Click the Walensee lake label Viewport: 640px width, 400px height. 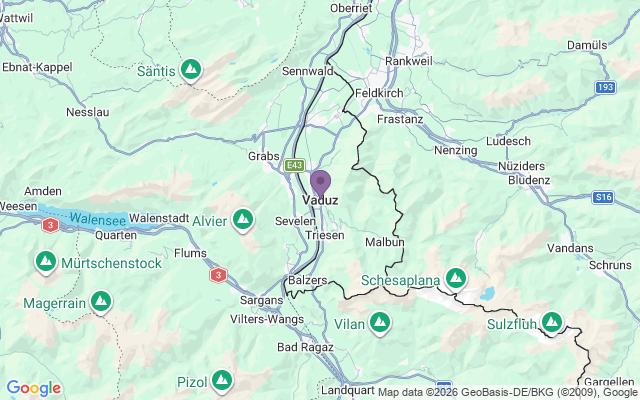(98, 219)
